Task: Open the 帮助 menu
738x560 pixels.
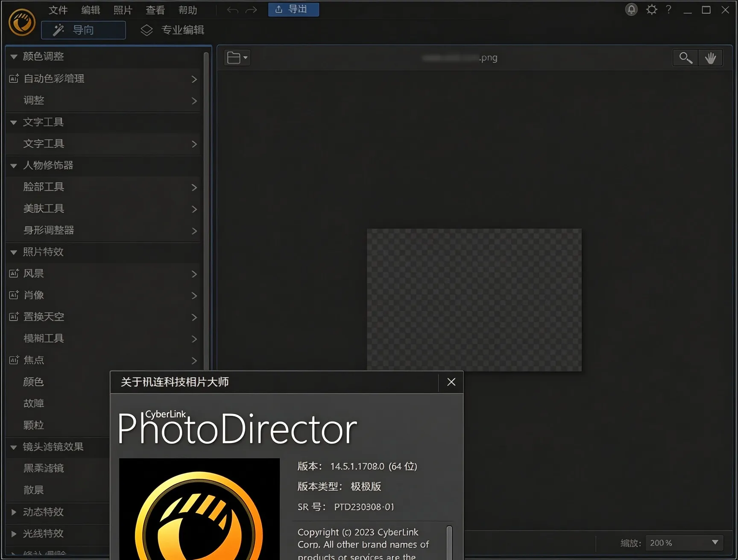Action: pos(188,10)
